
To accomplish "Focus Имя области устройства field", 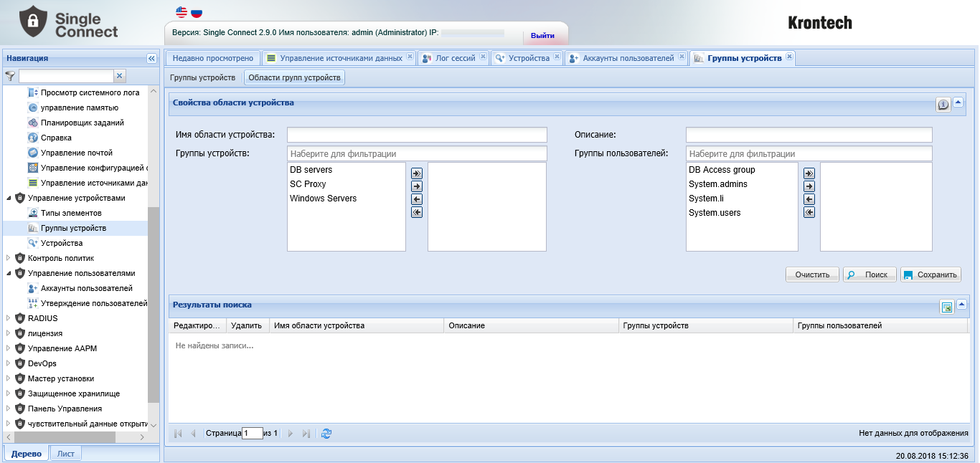I will pyautogui.click(x=417, y=135).
